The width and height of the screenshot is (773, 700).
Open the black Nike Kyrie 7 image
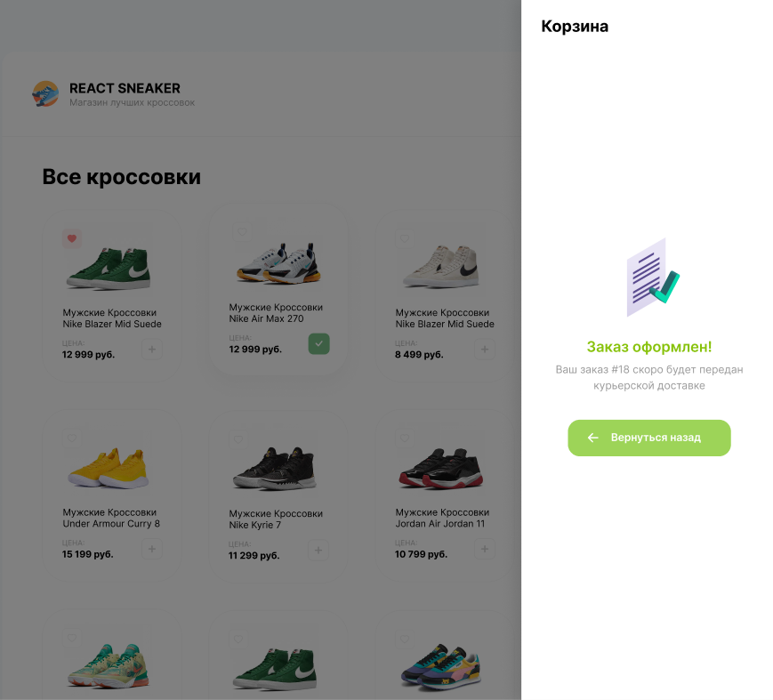pos(275,469)
